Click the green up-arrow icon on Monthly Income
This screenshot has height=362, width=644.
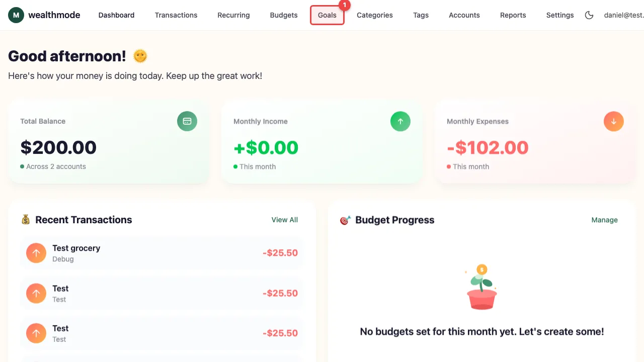tap(400, 121)
